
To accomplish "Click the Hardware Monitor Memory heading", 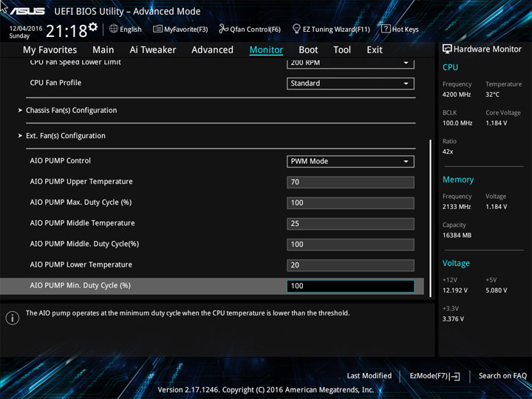I will pyautogui.click(x=458, y=180).
